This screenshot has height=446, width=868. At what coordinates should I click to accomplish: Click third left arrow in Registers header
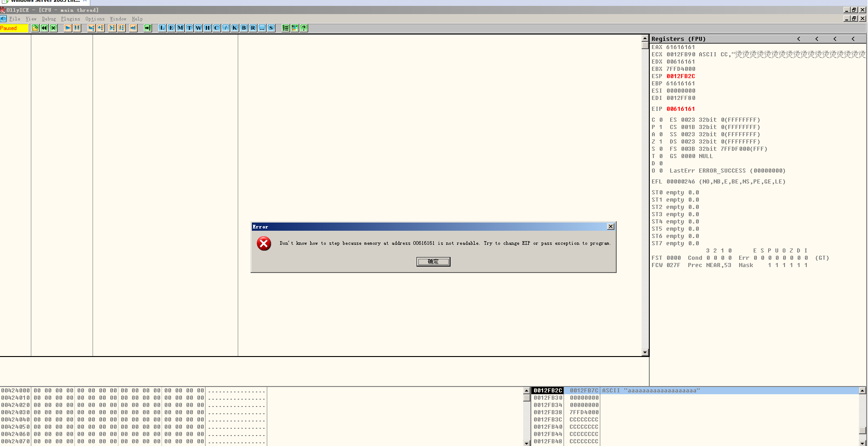tap(835, 39)
